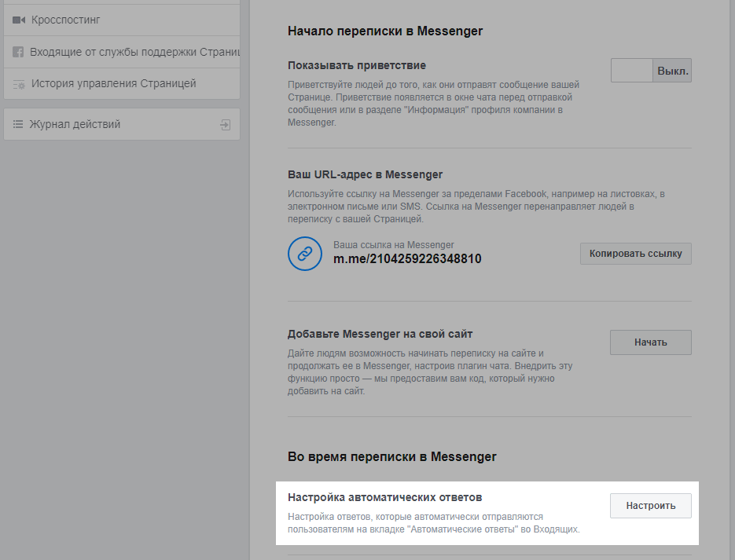Click the Настройка автоматических ответов heading

[x=384, y=497]
